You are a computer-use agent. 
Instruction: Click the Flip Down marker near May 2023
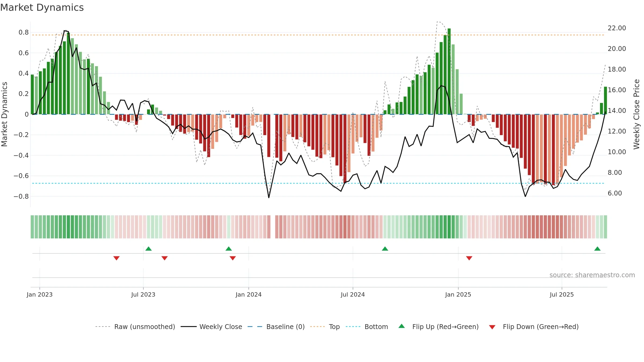pos(116,258)
